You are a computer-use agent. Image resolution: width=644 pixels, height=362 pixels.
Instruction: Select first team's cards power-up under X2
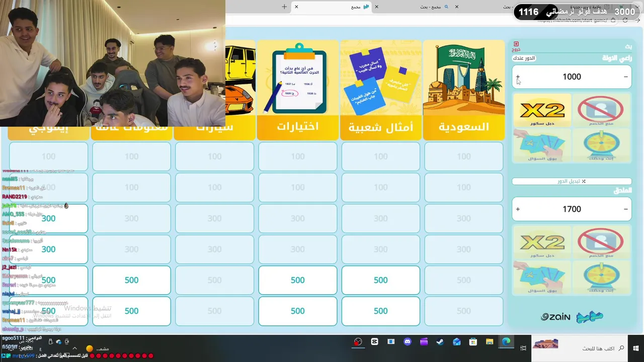542,145
